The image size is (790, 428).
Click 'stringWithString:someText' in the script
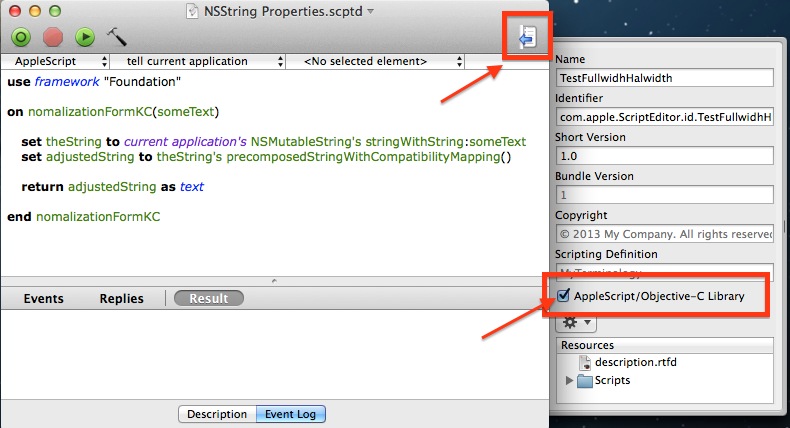click(x=445, y=142)
